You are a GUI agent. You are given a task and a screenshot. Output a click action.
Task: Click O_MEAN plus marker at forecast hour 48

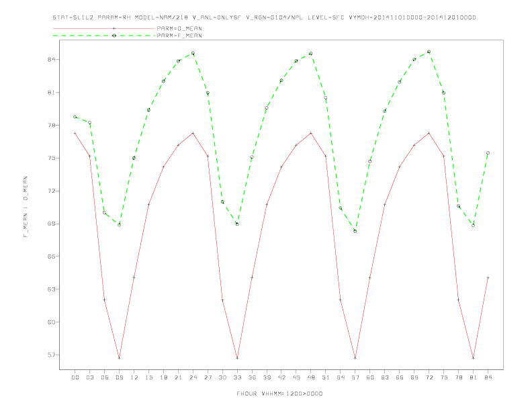[x=311, y=133]
